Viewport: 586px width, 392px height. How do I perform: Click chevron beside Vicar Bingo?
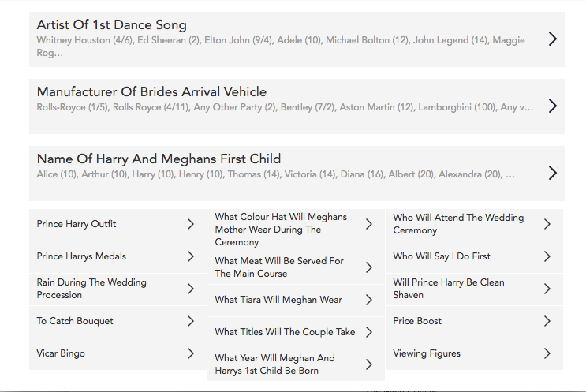[x=191, y=353]
